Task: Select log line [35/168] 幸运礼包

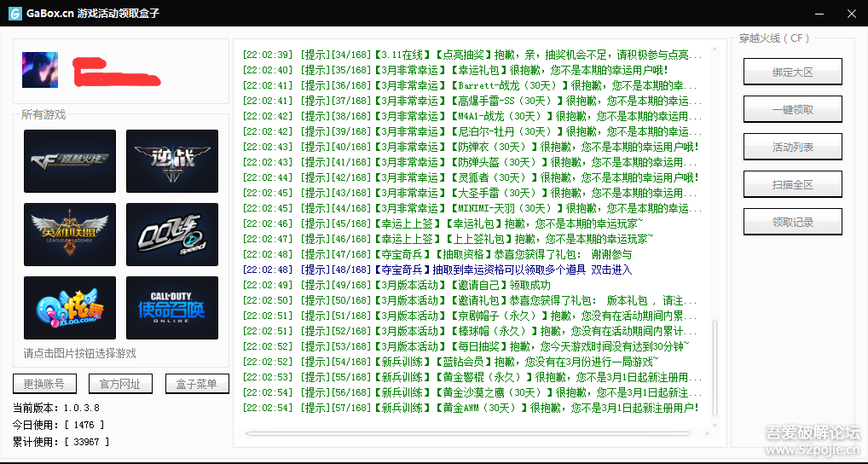Action: pyautogui.click(x=455, y=70)
